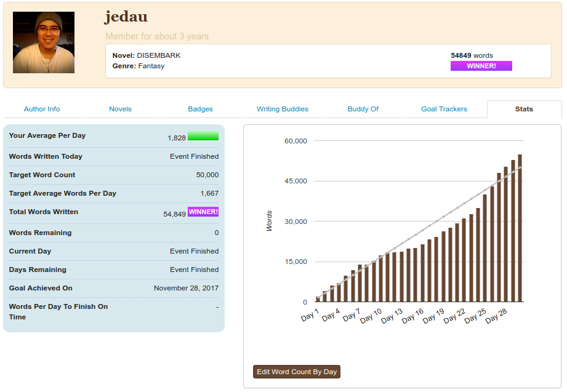Click the active Stats tab
The width and height of the screenshot is (567, 392).
click(524, 109)
